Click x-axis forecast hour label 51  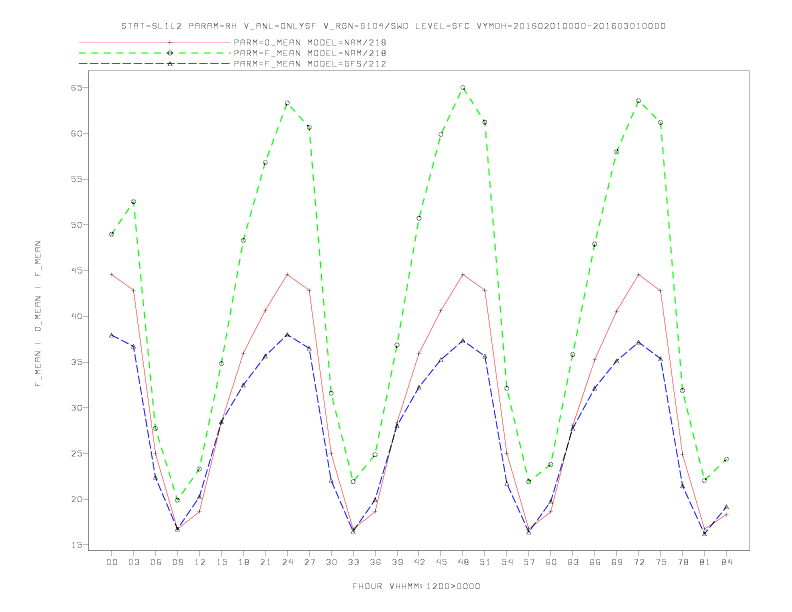[485, 562]
